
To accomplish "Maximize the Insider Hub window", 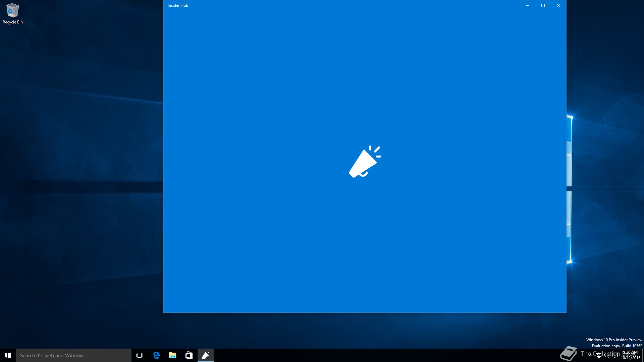I will (543, 5).
